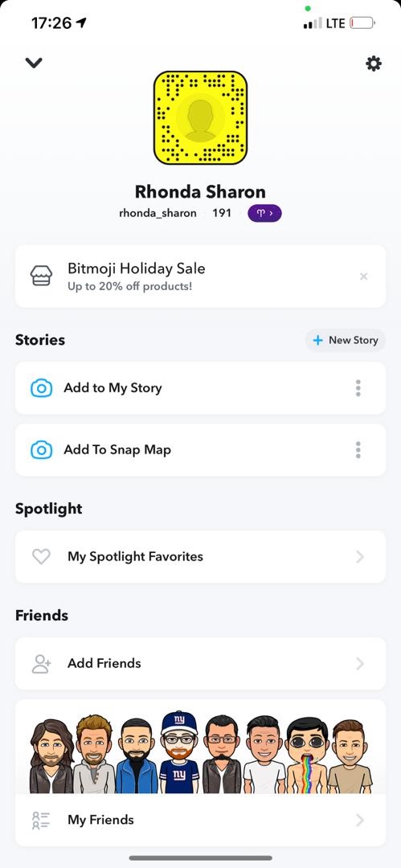
Task: Tap camera icon beside Add to My Story
Action: point(42,388)
